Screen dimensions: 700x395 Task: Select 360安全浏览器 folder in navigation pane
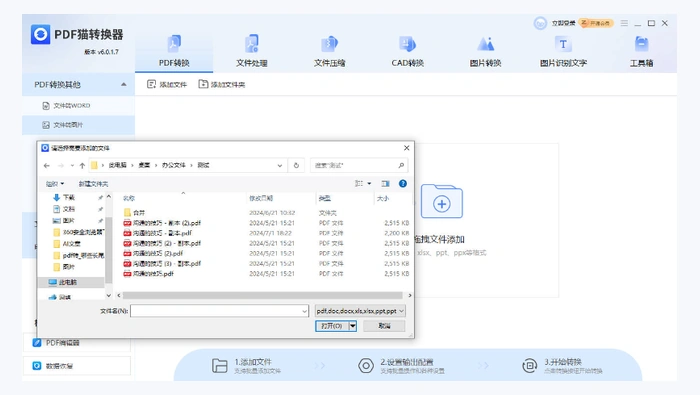point(78,232)
